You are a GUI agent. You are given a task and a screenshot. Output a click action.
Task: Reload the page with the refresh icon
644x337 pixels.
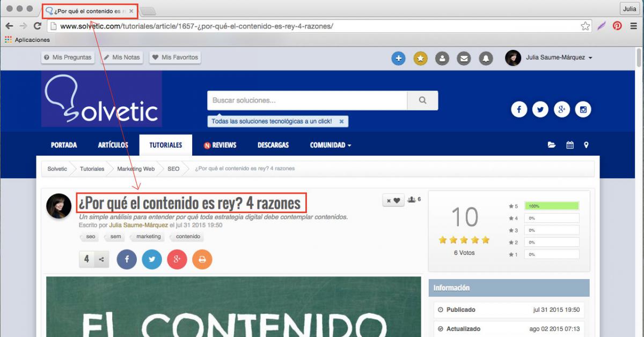pyautogui.click(x=38, y=26)
